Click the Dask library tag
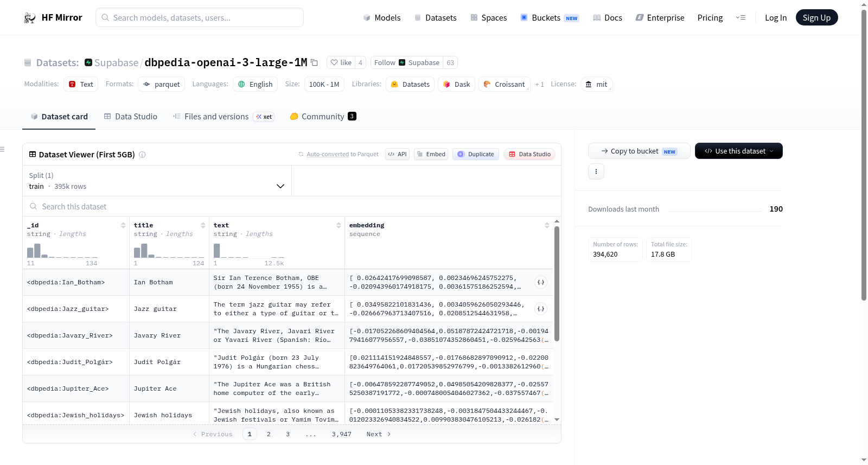The image size is (868, 465). point(457,84)
